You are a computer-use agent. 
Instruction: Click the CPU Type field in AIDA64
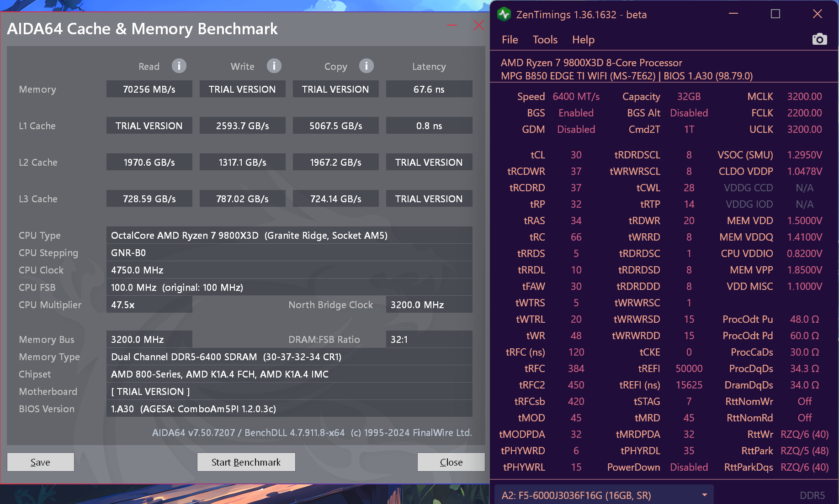click(289, 235)
